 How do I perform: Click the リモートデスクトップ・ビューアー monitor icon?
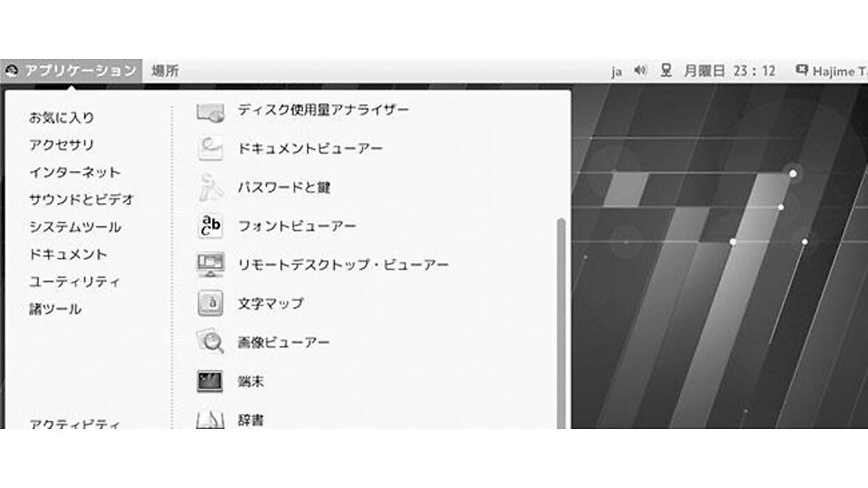click(x=210, y=265)
